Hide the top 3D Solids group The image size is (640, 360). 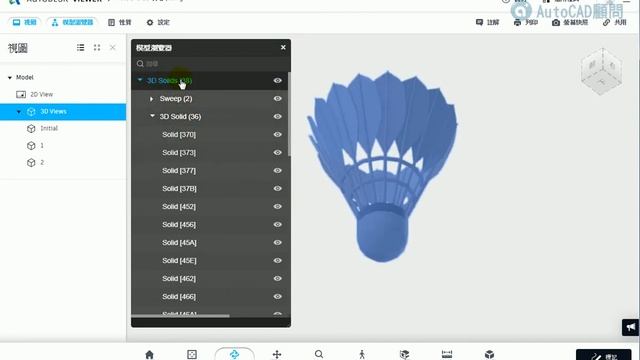tap(278, 80)
